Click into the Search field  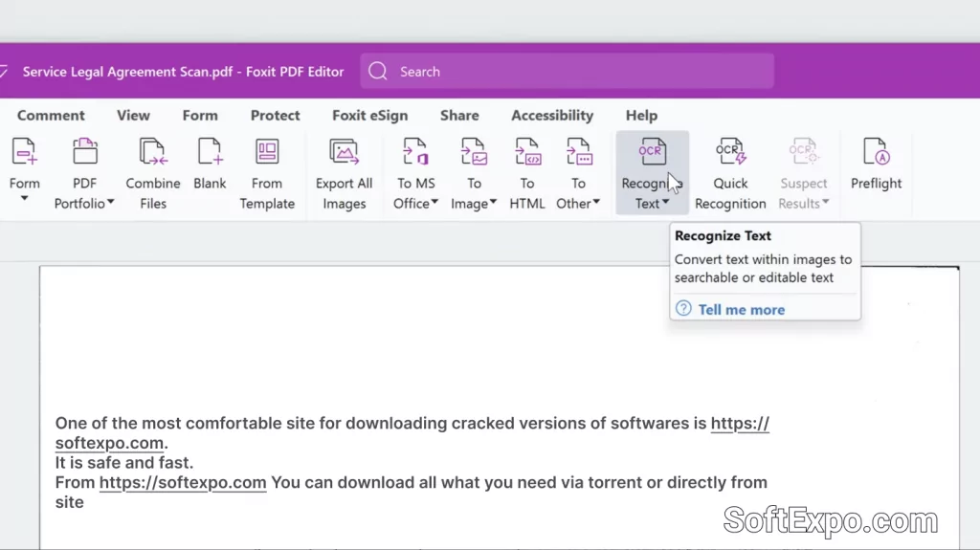click(567, 71)
